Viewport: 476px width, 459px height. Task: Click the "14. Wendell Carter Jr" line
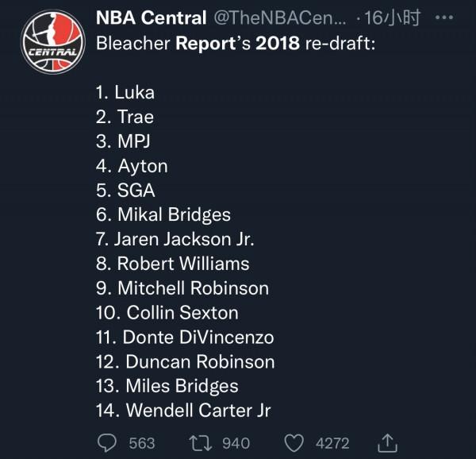click(x=182, y=411)
